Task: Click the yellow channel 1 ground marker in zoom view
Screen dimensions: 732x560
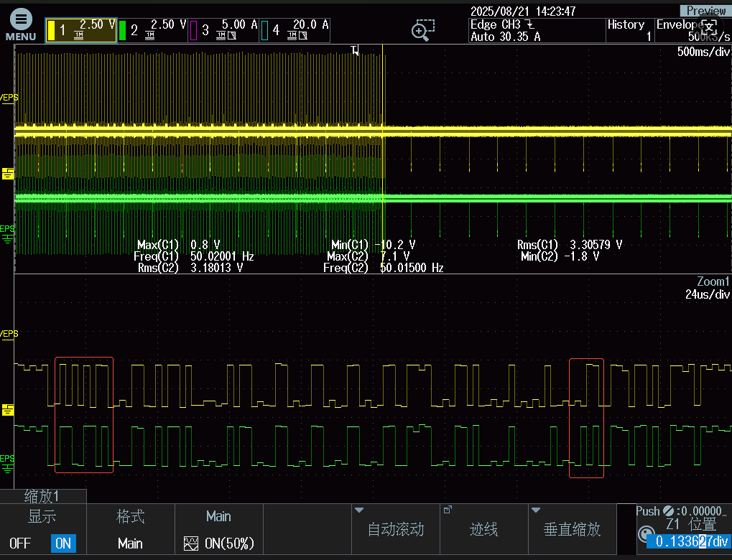Action: (x=8, y=410)
